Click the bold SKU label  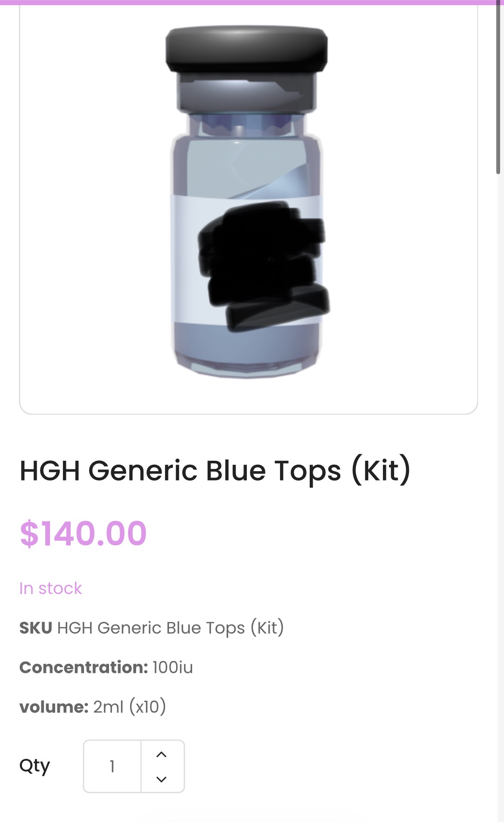(x=36, y=628)
